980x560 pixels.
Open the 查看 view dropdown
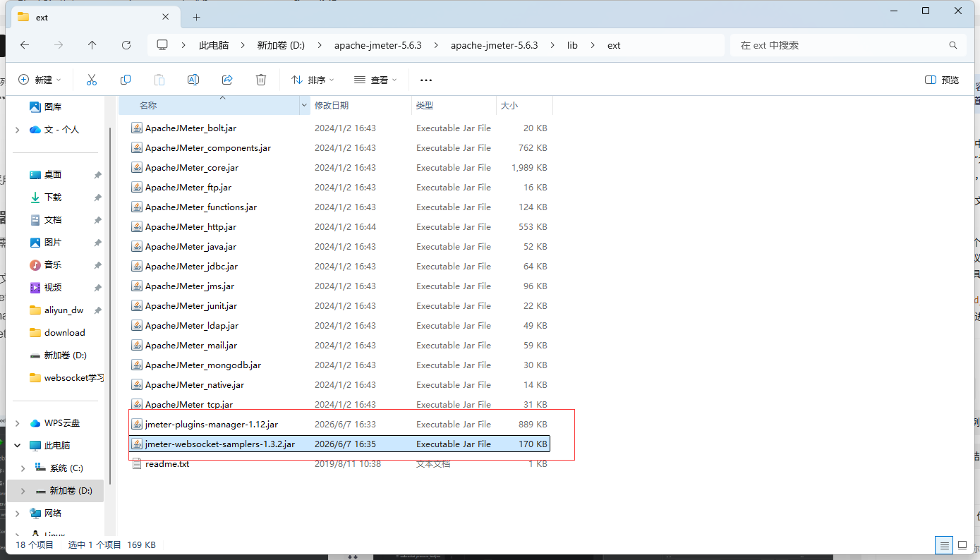tap(375, 80)
